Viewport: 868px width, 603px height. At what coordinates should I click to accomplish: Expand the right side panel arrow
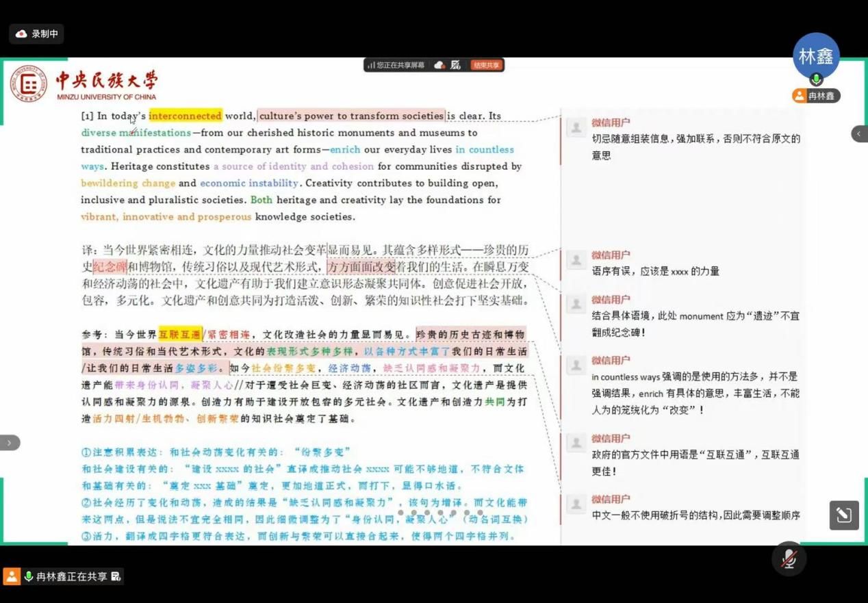pyautogui.click(x=859, y=133)
